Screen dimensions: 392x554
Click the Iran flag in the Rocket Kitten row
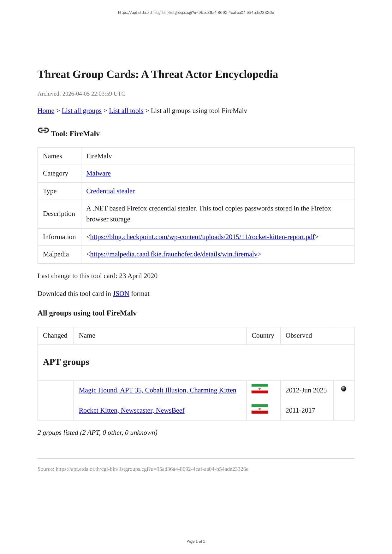[x=259, y=409]
